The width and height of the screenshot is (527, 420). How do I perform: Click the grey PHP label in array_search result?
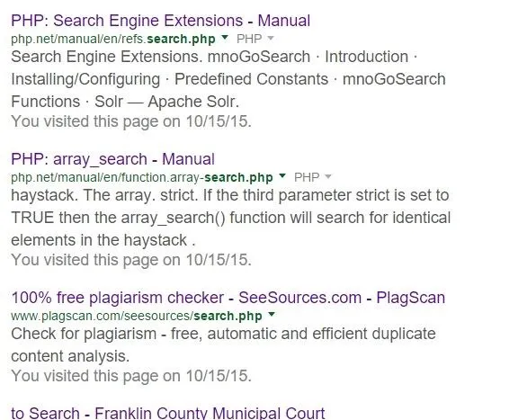tap(307, 177)
